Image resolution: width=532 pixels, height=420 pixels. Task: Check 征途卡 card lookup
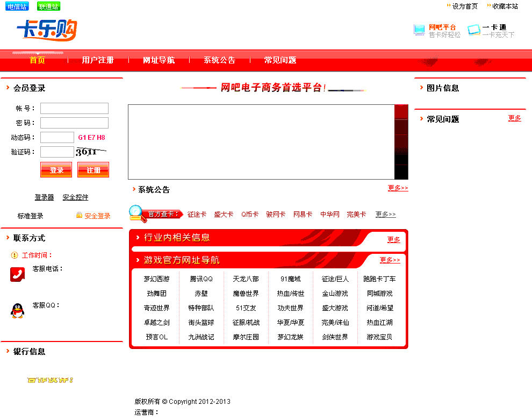197,214
